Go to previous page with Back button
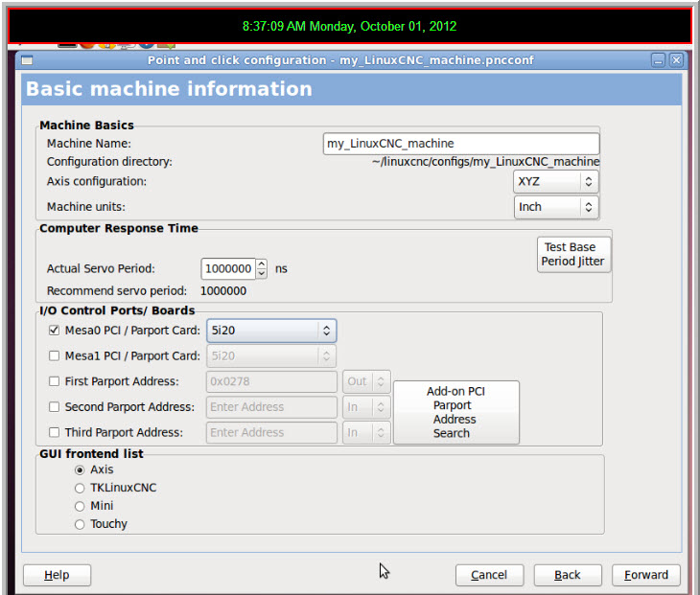Image resolution: width=700 pixels, height=595 pixels. (x=568, y=575)
